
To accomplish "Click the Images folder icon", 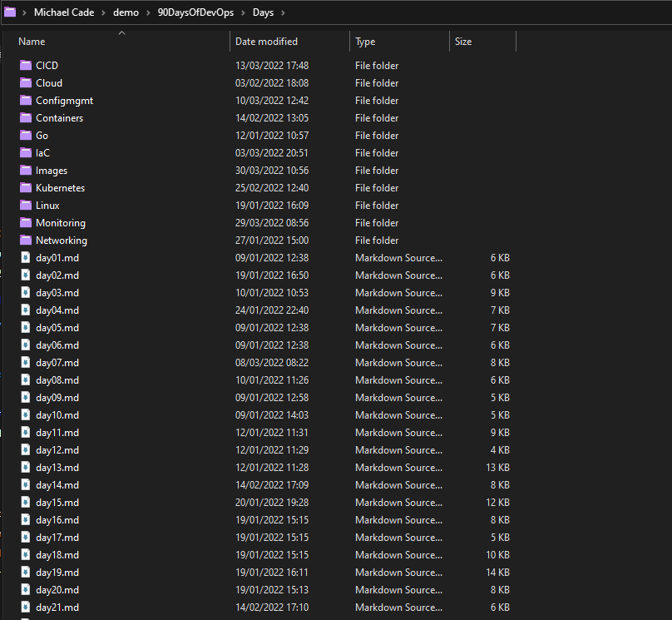I will (26, 171).
